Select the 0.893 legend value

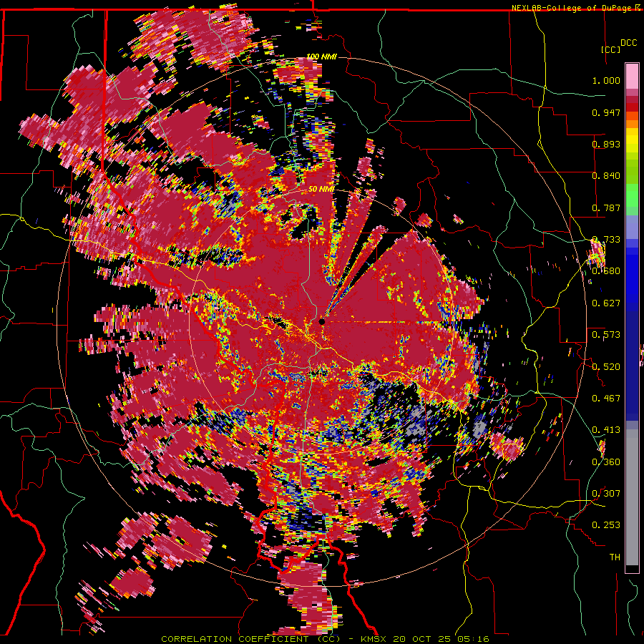pos(606,144)
